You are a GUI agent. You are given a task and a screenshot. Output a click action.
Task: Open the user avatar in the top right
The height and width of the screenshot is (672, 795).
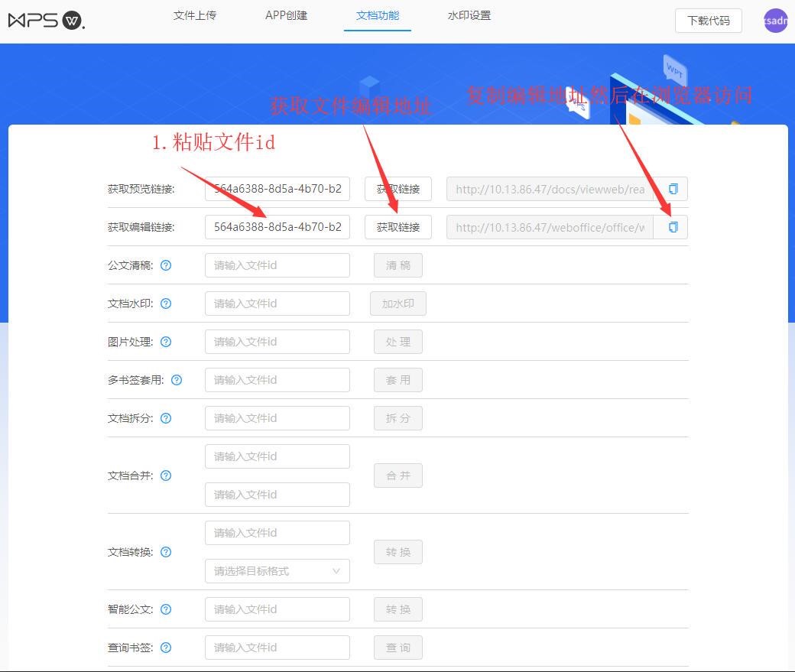point(775,21)
